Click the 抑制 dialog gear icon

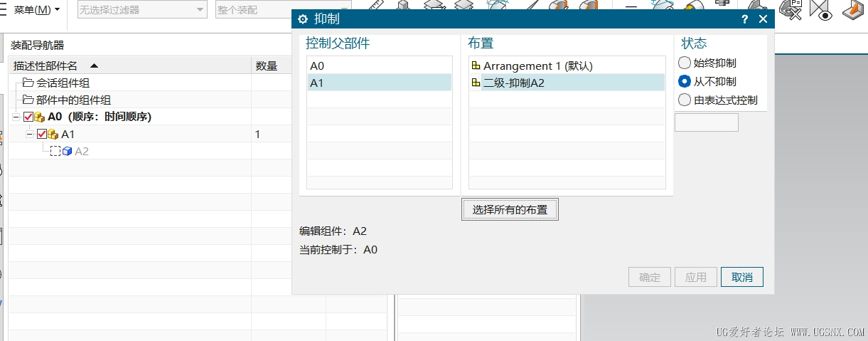click(x=303, y=19)
